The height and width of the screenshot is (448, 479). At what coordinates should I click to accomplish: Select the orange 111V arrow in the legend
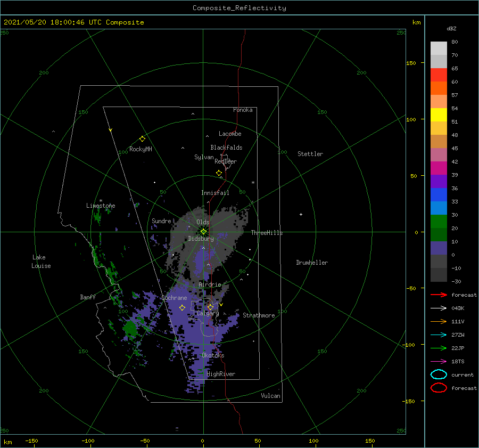pyautogui.click(x=439, y=321)
